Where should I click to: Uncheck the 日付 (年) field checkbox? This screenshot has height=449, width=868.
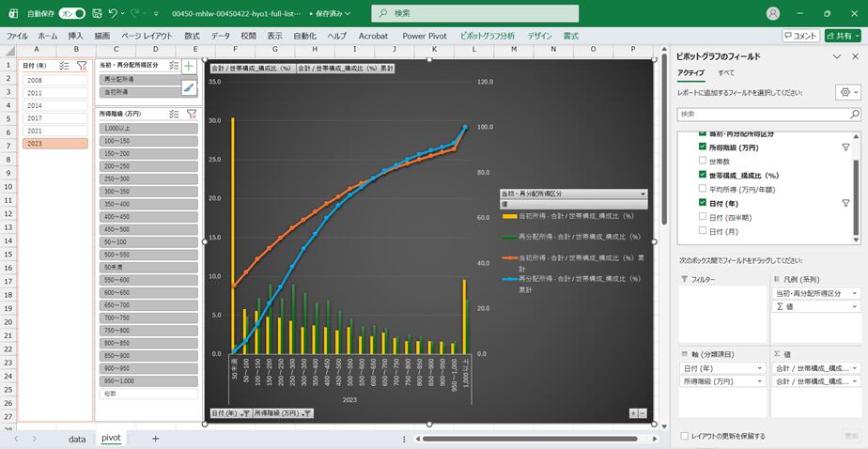(702, 203)
